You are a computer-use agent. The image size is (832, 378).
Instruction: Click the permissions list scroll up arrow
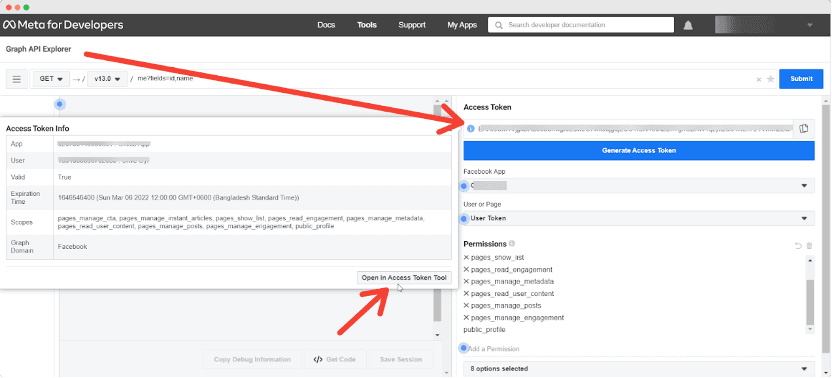[810, 260]
